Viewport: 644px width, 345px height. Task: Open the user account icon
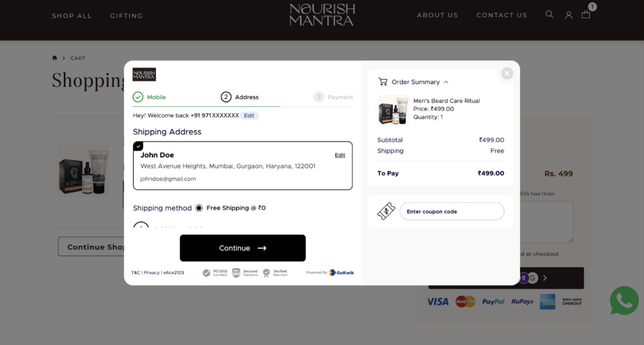[x=569, y=15]
